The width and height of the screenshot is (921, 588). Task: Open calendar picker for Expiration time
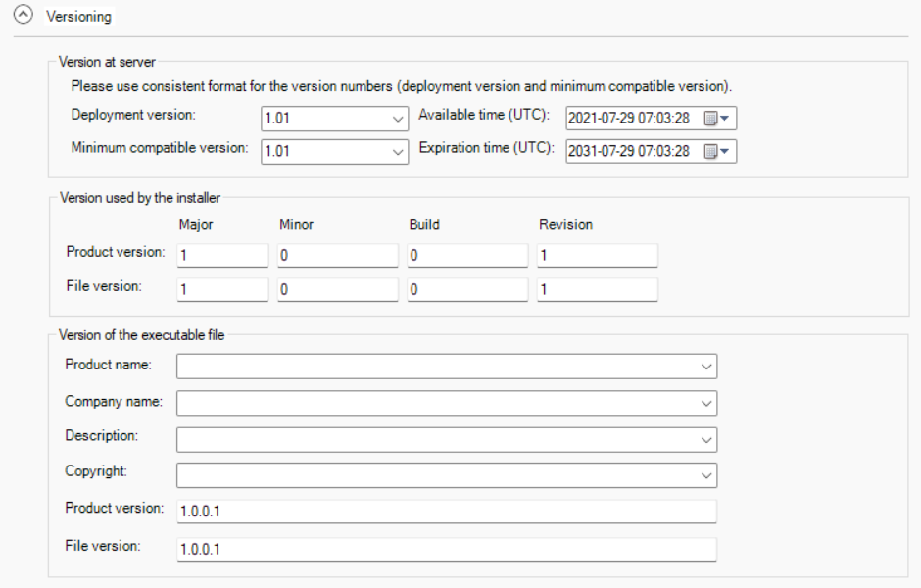coord(717,152)
